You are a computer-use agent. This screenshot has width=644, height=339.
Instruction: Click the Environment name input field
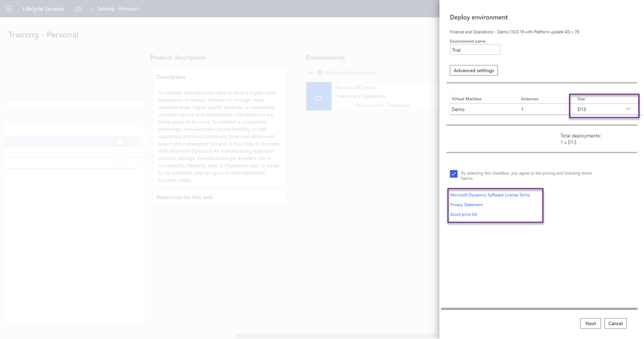click(475, 49)
